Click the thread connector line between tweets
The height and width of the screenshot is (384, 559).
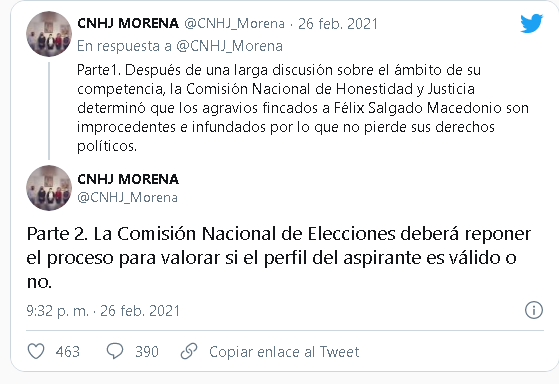[49, 111]
